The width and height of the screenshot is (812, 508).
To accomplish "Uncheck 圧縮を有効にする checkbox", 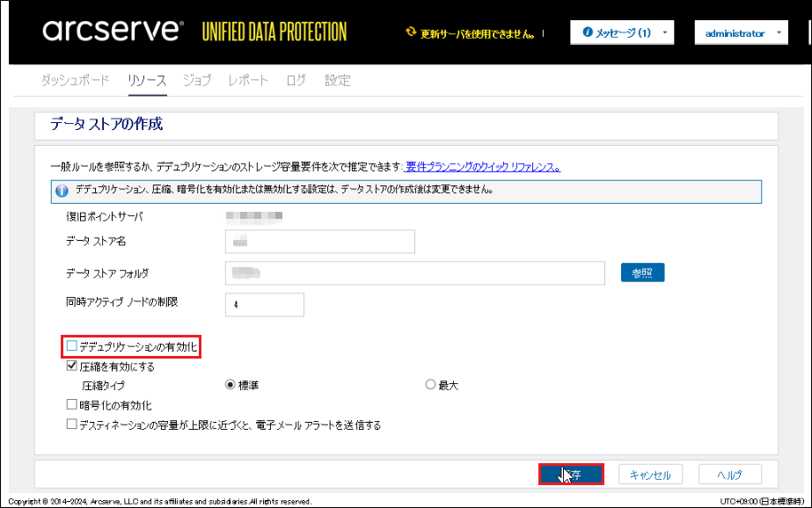I will tap(72, 366).
